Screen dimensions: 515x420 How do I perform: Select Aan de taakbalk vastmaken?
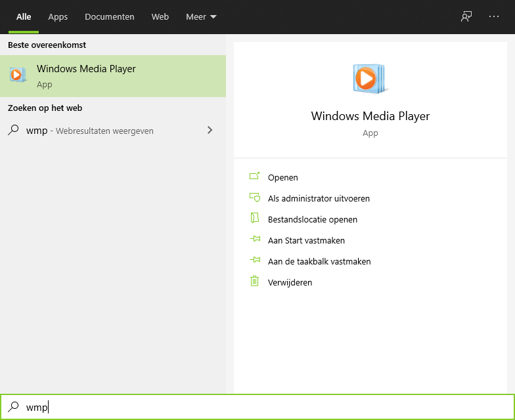click(319, 261)
